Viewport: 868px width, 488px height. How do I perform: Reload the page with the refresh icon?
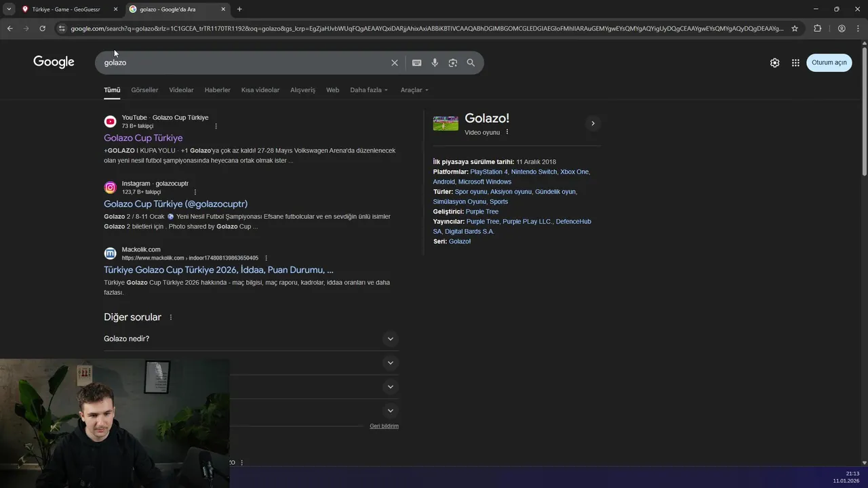click(x=42, y=28)
